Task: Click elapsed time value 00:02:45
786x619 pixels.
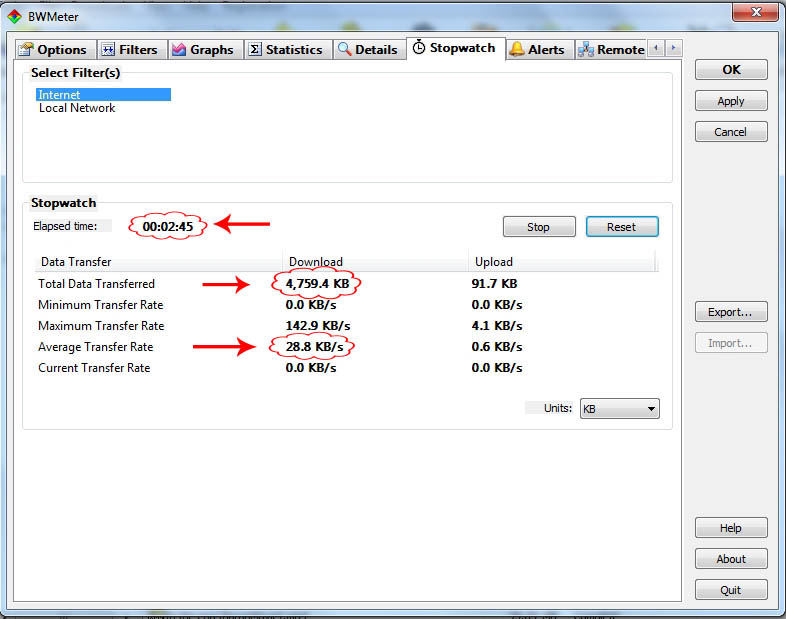Action: 168,227
